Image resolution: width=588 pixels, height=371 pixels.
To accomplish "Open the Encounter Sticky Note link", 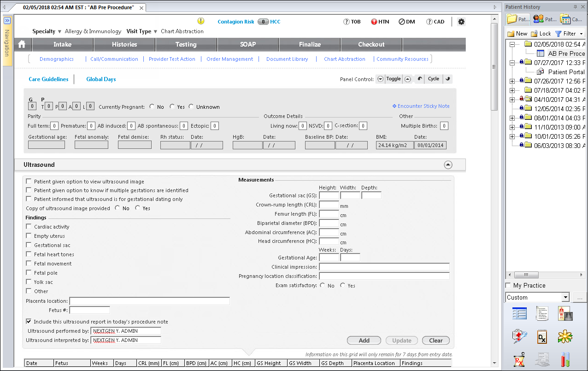I will pyautogui.click(x=421, y=106).
